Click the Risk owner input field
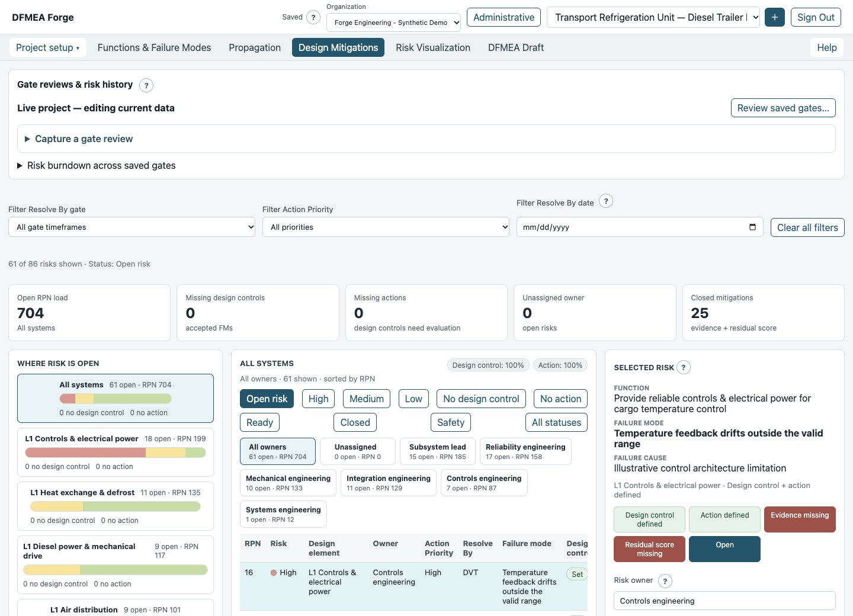Image resolution: width=853 pixels, height=616 pixels. tap(724, 601)
